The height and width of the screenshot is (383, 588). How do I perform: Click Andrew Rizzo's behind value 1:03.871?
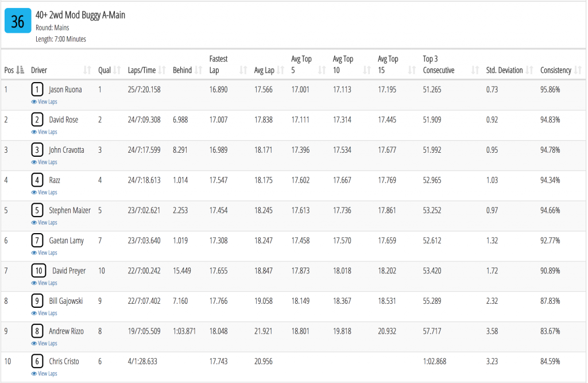click(184, 331)
